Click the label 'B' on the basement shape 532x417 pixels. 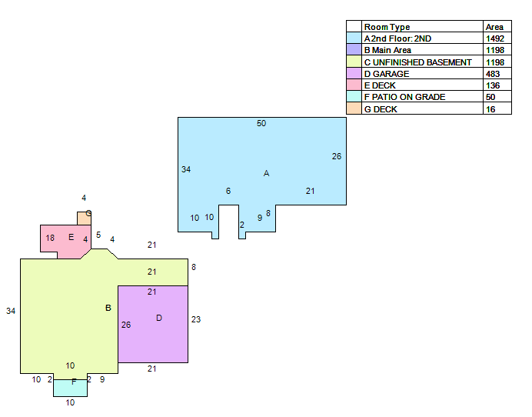[108, 308]
